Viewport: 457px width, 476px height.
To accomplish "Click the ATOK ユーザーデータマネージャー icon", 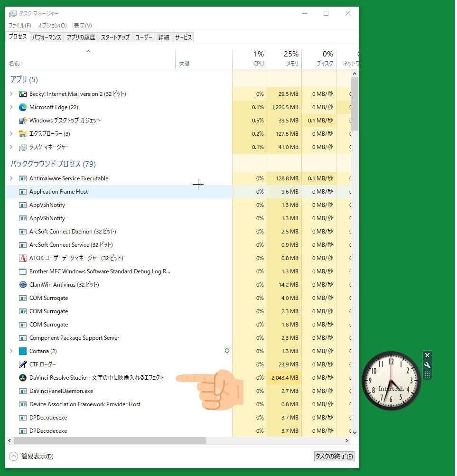I will pyautogui.click(x=23, y=258).
